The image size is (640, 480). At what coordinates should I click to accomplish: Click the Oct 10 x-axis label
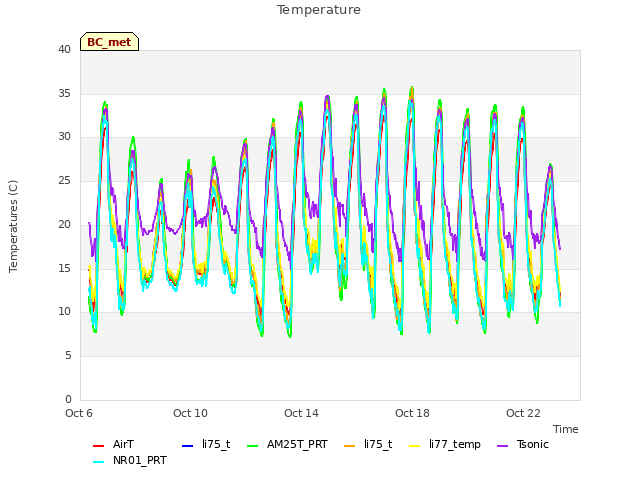click(x=190, y=413)
